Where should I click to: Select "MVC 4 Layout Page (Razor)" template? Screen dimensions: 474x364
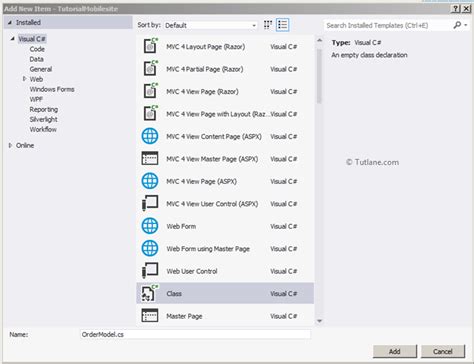pyautogui.click(x=205, y=47)
